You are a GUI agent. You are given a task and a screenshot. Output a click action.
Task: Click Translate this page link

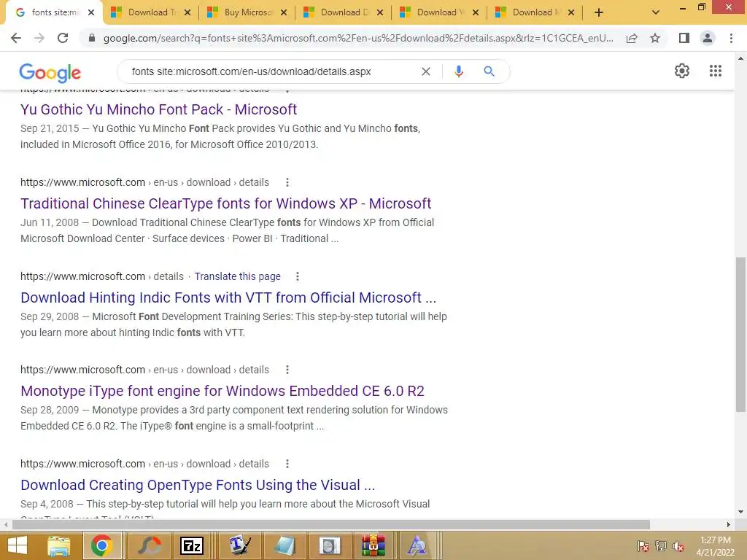(237, 276)
